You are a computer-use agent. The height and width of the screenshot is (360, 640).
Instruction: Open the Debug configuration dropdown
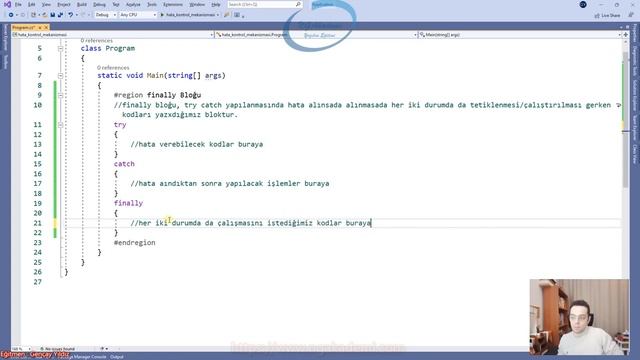click(106, 15)
